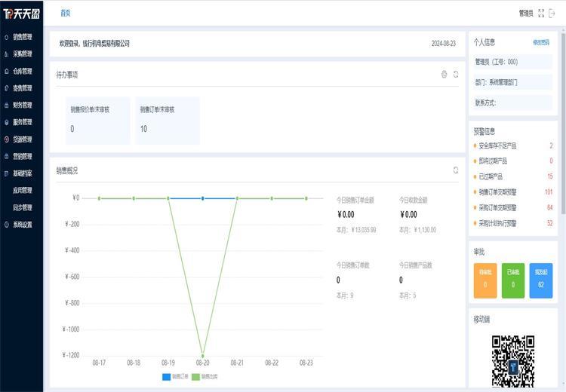Click the 本月: 9 order count
The width and height of the screenshot is (566, 392).
point(345,296)
